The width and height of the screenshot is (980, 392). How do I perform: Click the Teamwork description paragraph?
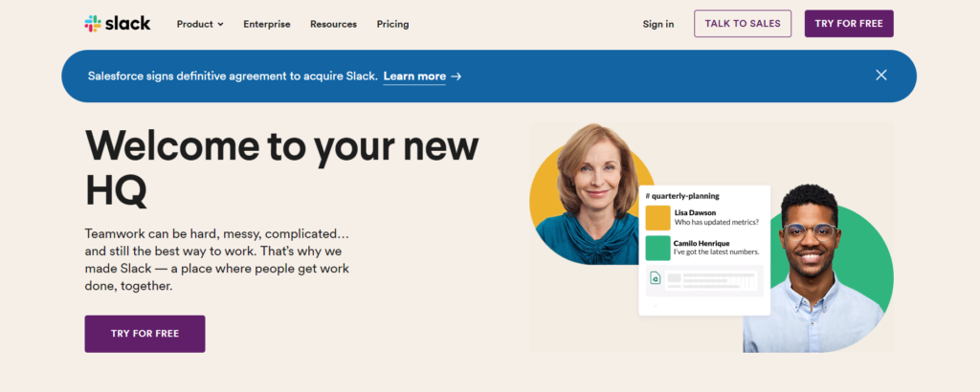coord(217,260)
